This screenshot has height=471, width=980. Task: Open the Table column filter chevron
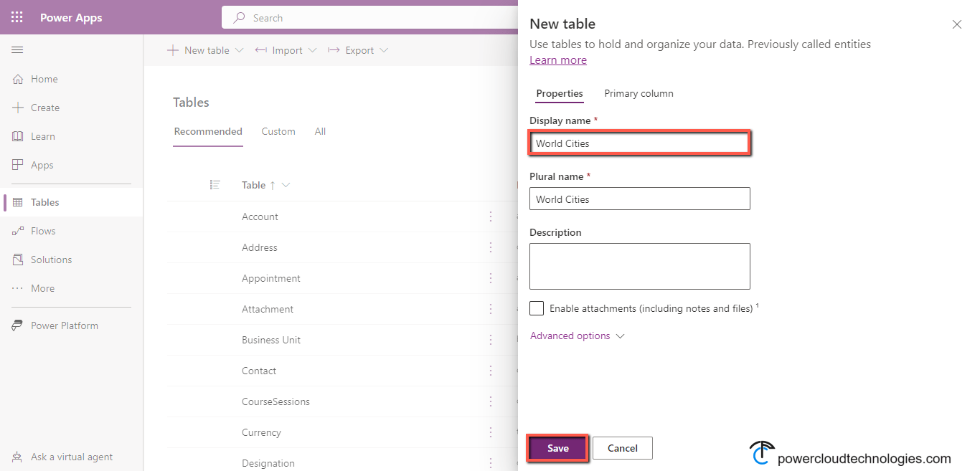[286, 185]
